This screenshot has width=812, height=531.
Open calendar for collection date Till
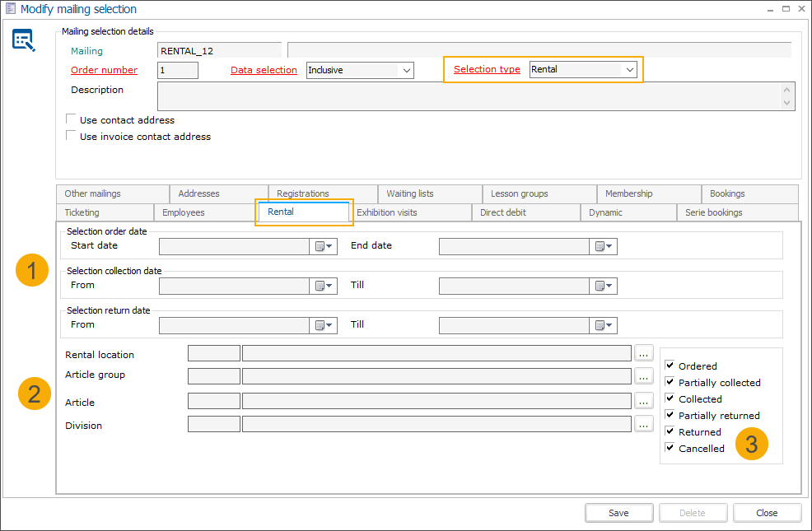tap(604, 286)
